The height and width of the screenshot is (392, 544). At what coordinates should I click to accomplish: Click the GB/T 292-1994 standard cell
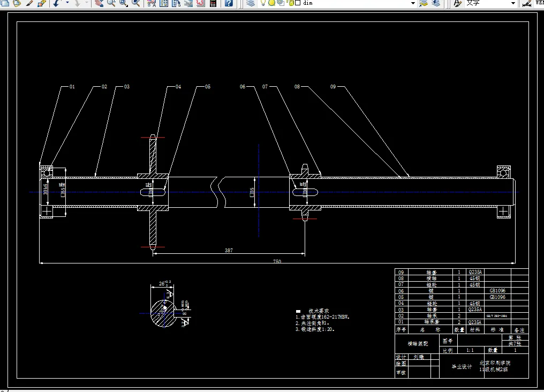[497, 315]
